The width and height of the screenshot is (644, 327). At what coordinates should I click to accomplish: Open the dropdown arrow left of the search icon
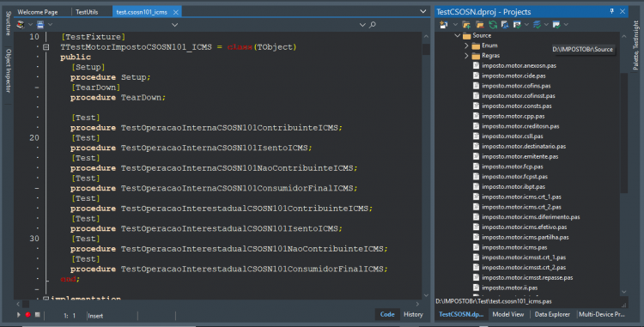tap(362, 25)
